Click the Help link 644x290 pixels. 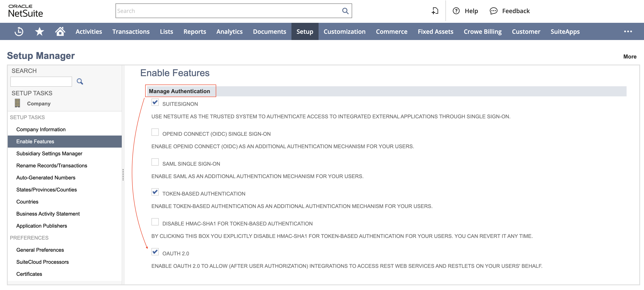471,11
